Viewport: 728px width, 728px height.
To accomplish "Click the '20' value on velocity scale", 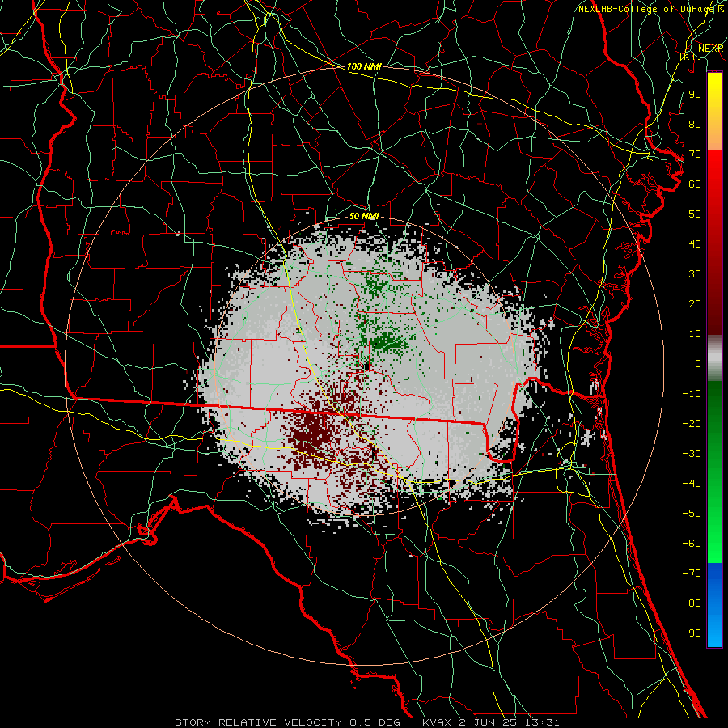I will point(695,303).
